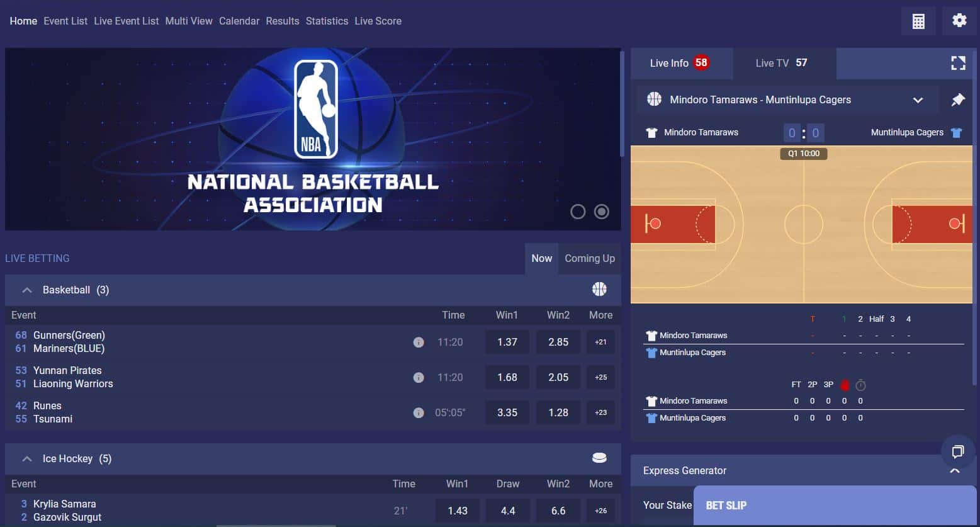Pin the Mindoro Tamaraws match tracker
The width and height of the screenshot is (980, 527).
click(x=958, y=99)
